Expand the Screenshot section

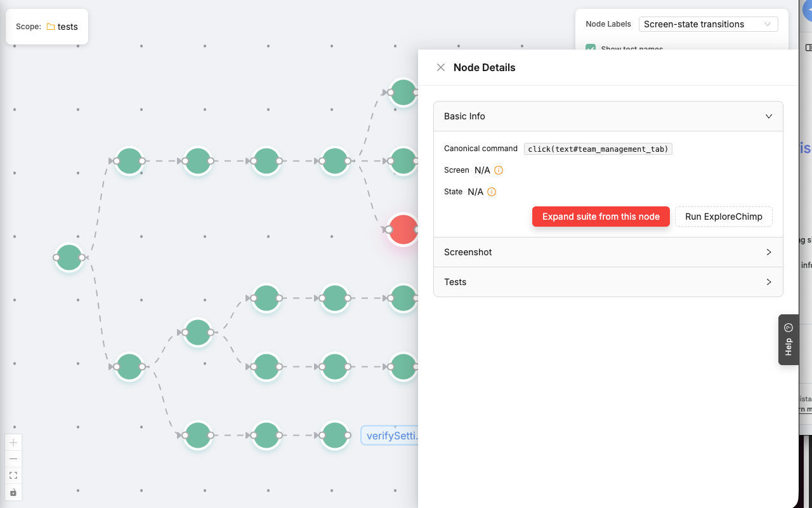608,252
